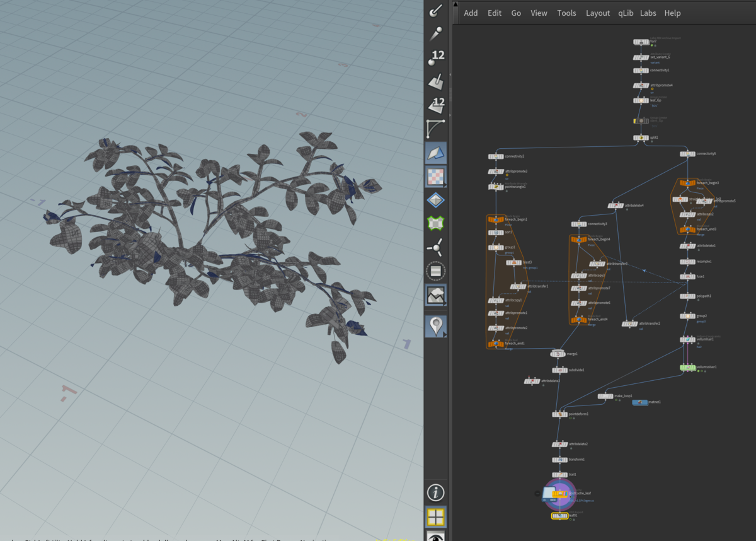756x541 pixels.
Task: Open the Edit menu
Action: (495, 13)
